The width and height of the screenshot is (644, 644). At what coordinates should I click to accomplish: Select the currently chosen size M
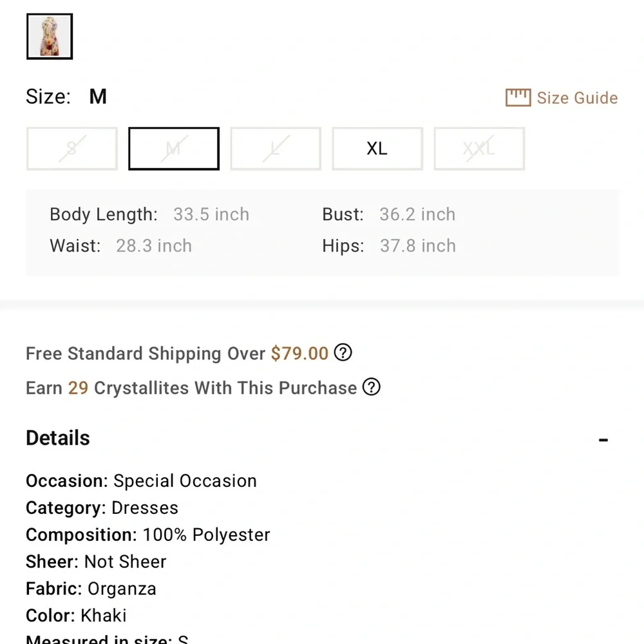click(x=173, y=149)
